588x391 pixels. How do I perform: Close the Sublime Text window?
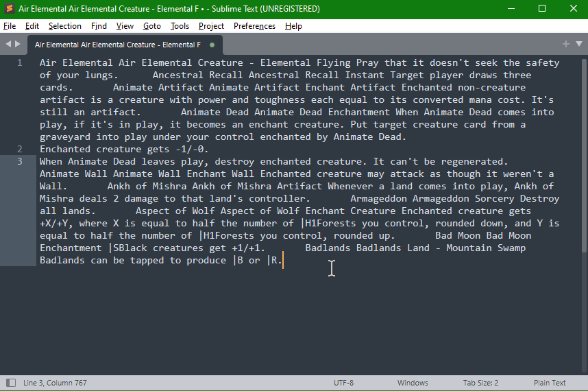tap(574, 8)
